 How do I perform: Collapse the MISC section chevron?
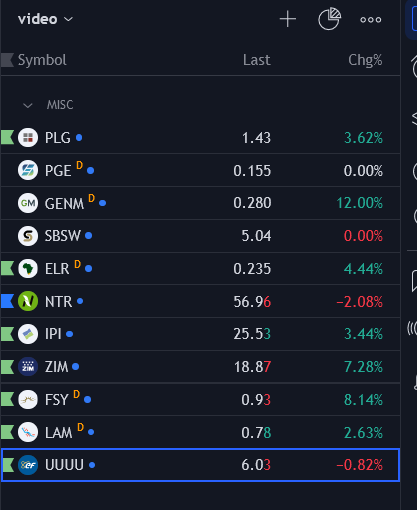pyautogui.click(x=28, y=106)
